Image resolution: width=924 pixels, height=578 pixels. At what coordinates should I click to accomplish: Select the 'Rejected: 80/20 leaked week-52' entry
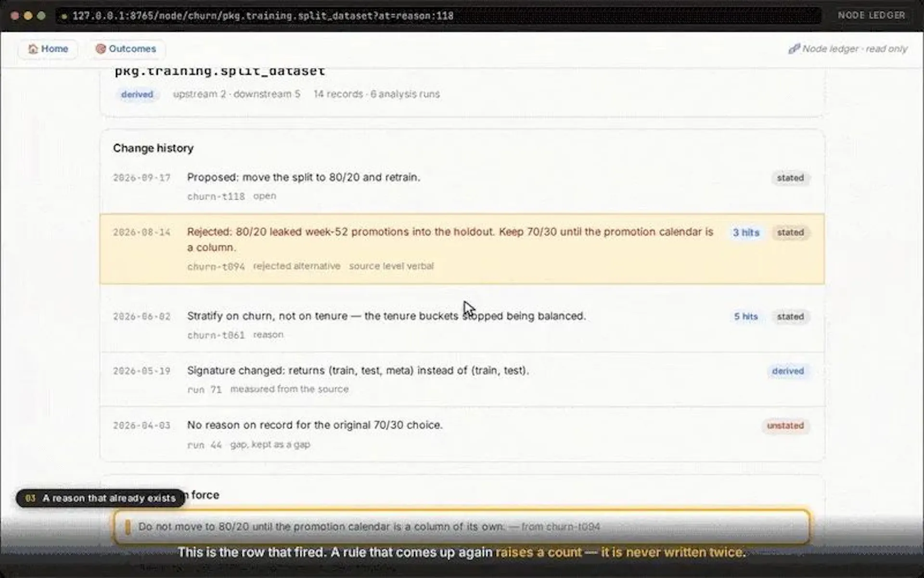pos(462,249)
